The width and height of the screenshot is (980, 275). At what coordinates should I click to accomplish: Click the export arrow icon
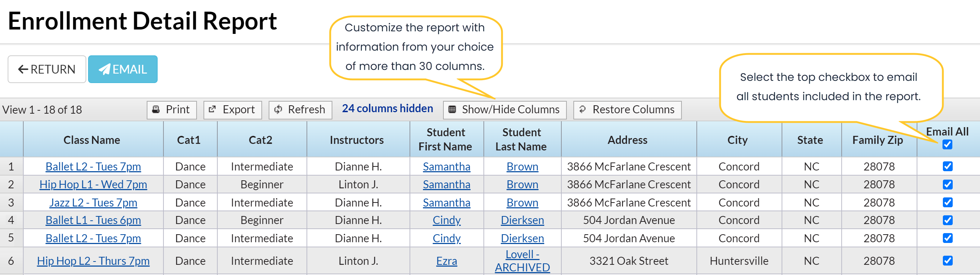pyautogui.click(x=212, y=110)
